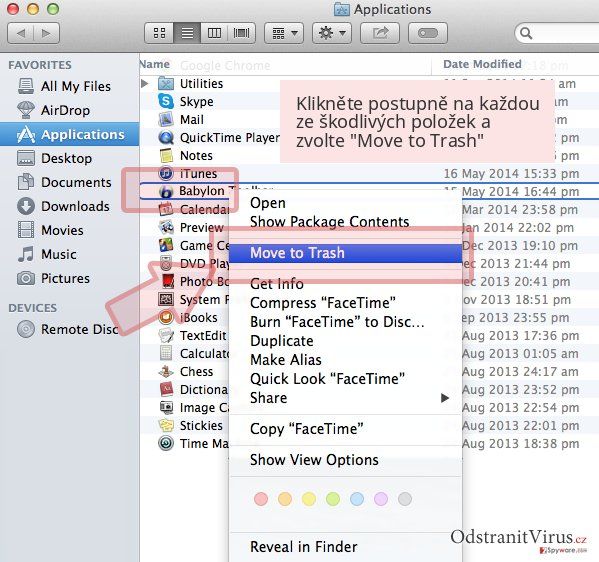Apply the gray tag color
The height and width of the screenshot is (562, 599).
pyautogui.click(x=405, y=499)
